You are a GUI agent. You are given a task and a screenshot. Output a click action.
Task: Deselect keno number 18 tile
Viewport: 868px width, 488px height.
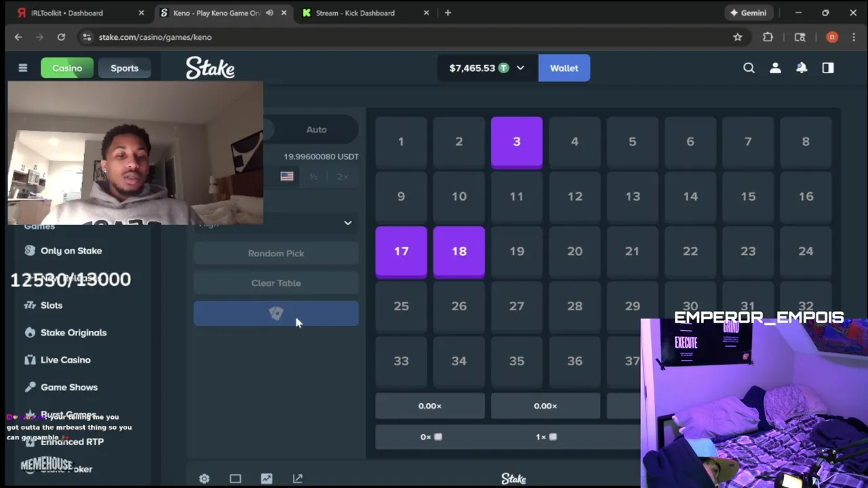[459, 252]
